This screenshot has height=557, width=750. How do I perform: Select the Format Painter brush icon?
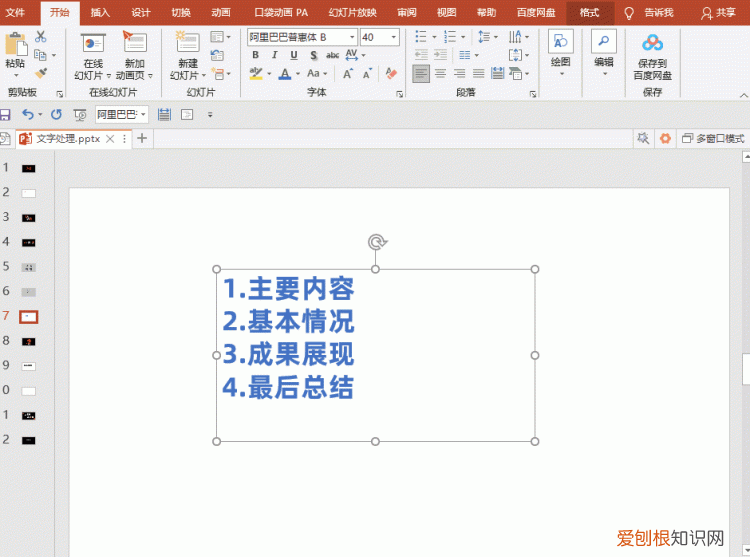tap(41, 73)
